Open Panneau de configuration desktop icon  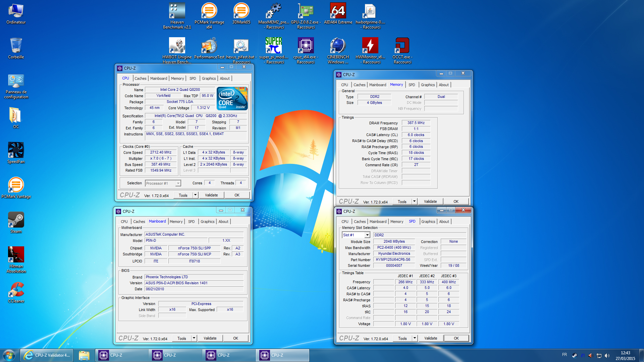click(x=16, y=86)
